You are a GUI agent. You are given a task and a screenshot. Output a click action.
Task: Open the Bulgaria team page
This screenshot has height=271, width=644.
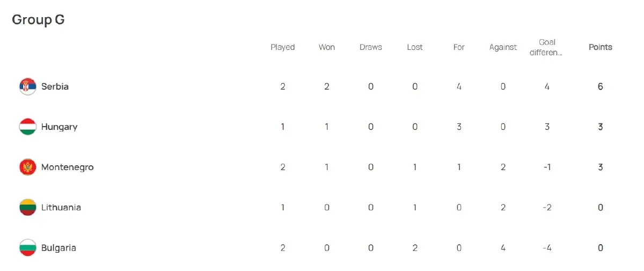58,248
